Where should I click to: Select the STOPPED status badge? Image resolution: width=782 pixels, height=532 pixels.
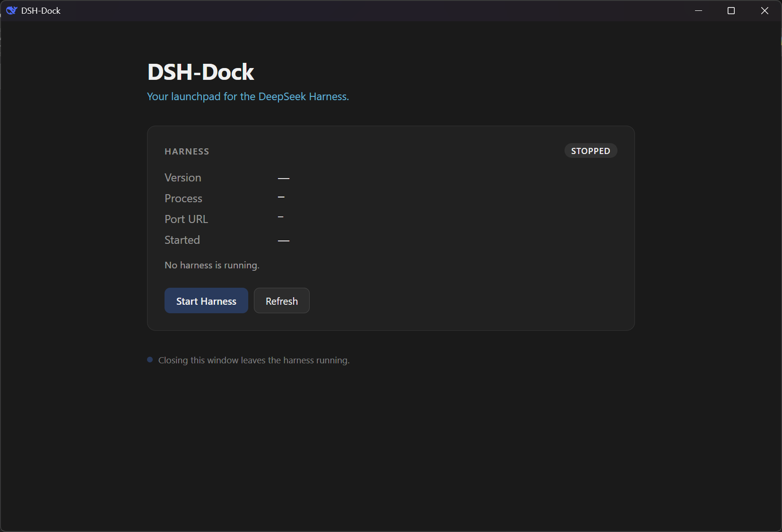coord(591,151)
